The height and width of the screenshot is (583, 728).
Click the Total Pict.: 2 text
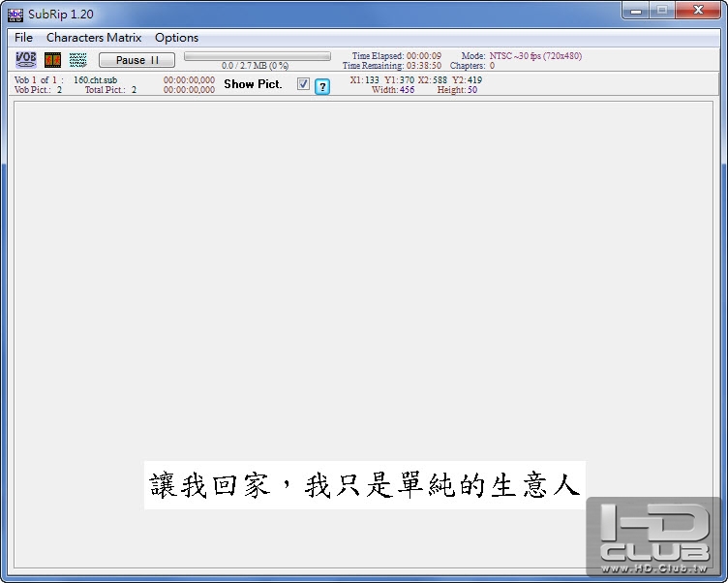click(x=110, y=90)
